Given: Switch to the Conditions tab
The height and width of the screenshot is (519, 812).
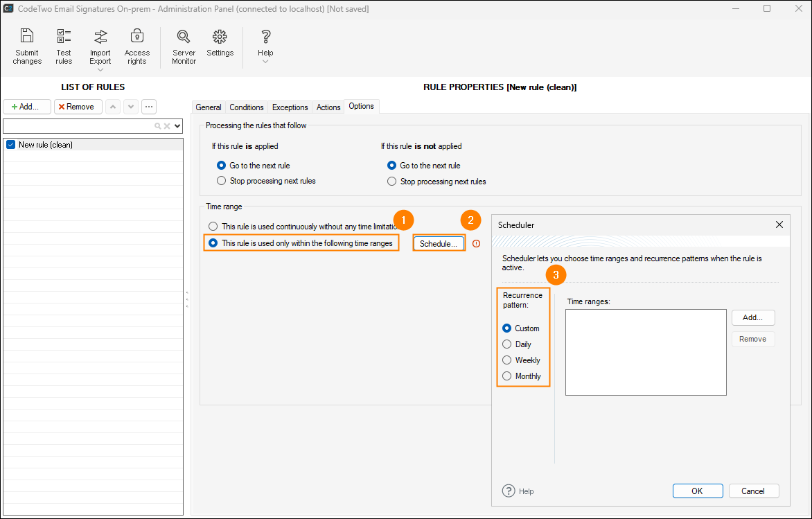Looking at the screenshot, I should tap(247, 107).
